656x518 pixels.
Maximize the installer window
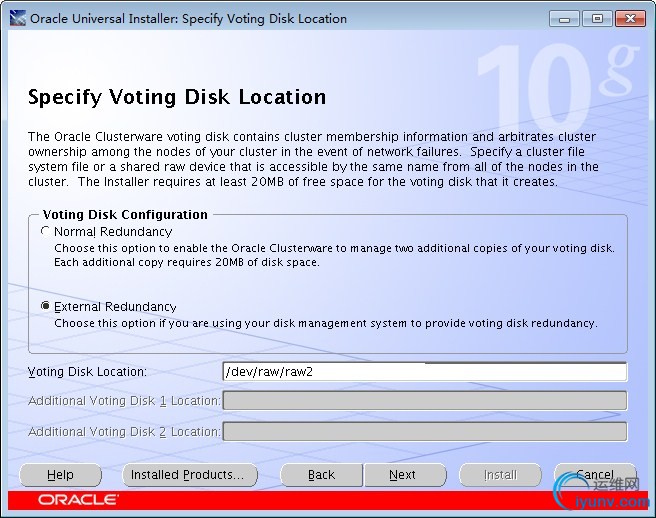tap(597, 19)
